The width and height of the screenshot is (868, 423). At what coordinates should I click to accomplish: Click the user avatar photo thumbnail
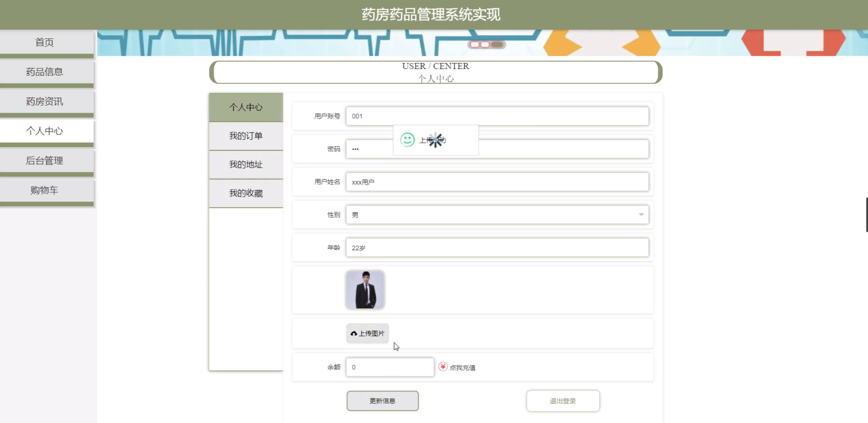365,290
